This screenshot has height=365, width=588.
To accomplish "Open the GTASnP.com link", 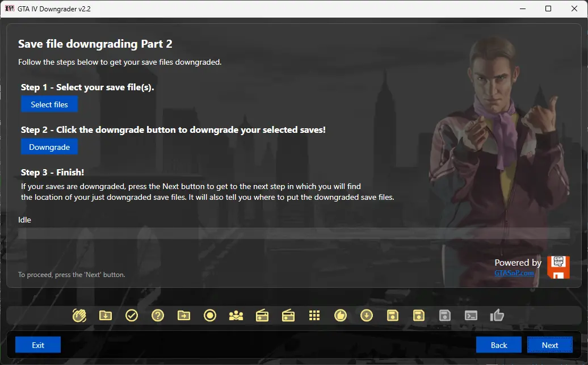I will pos(514,272).
